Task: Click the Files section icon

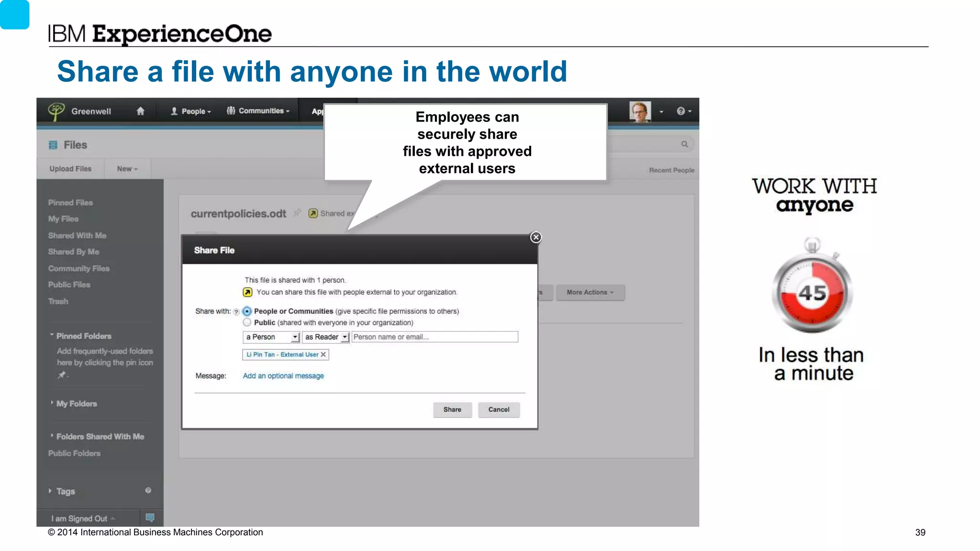Action: [x=53, y=145]
